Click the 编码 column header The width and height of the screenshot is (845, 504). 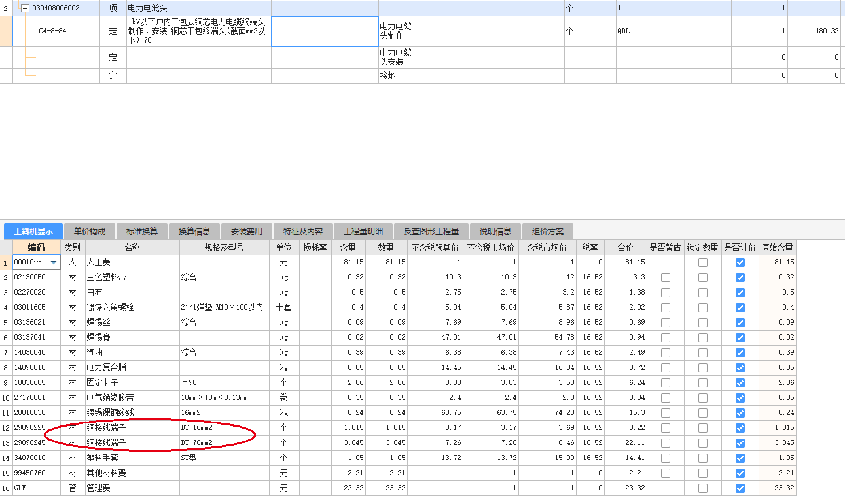37,247
